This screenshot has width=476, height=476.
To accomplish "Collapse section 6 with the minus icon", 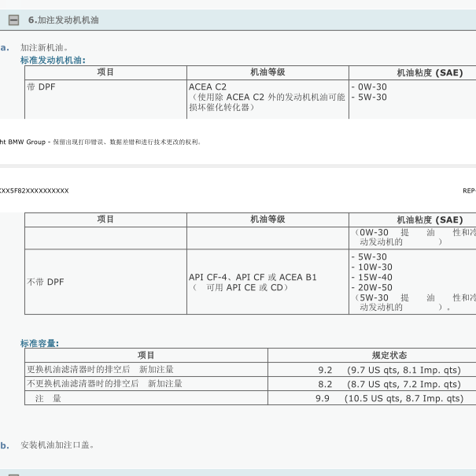I will [x=13, y=20].
